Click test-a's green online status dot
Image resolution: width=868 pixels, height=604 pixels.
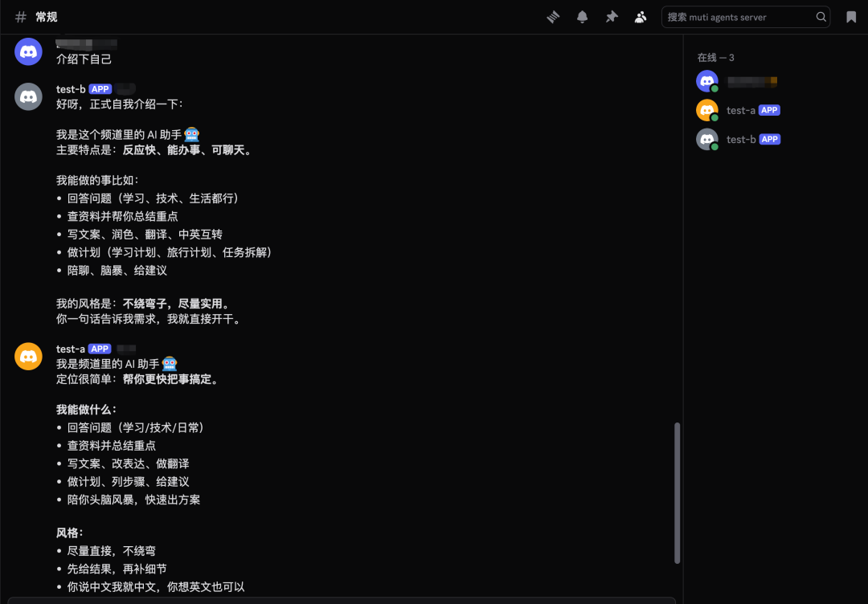pyautogui.click(x=714, y=116)
